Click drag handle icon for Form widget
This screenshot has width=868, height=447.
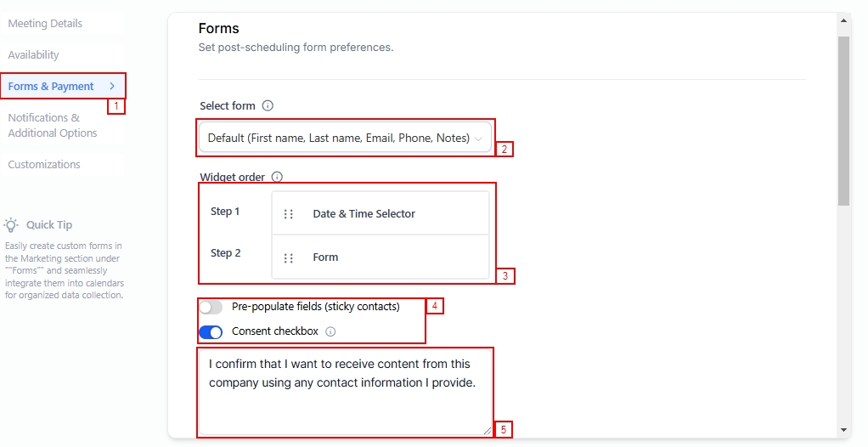pos(289,257)
